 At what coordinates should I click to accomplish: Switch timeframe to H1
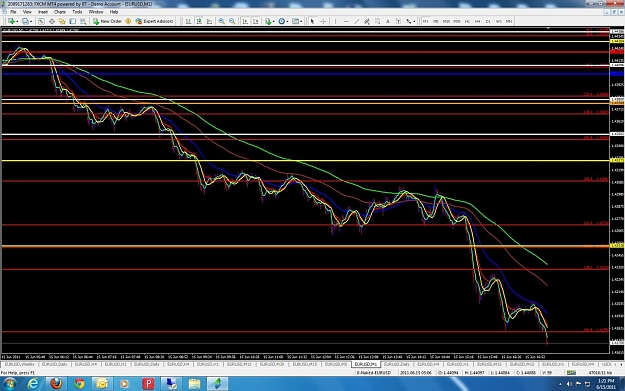pyautogui.click(x=467, y=21)
